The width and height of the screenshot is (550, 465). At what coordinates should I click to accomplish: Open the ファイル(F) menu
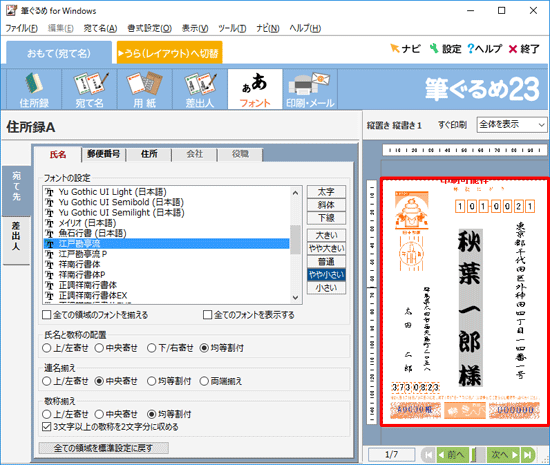coord(22,28)
